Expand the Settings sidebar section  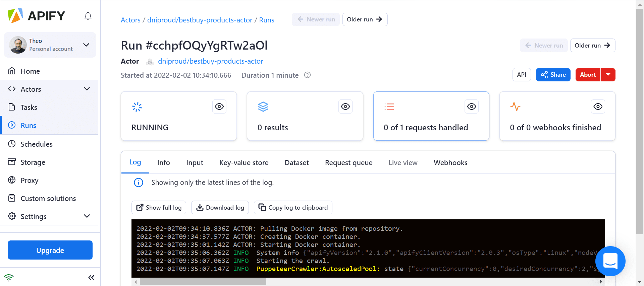[87, 216]
